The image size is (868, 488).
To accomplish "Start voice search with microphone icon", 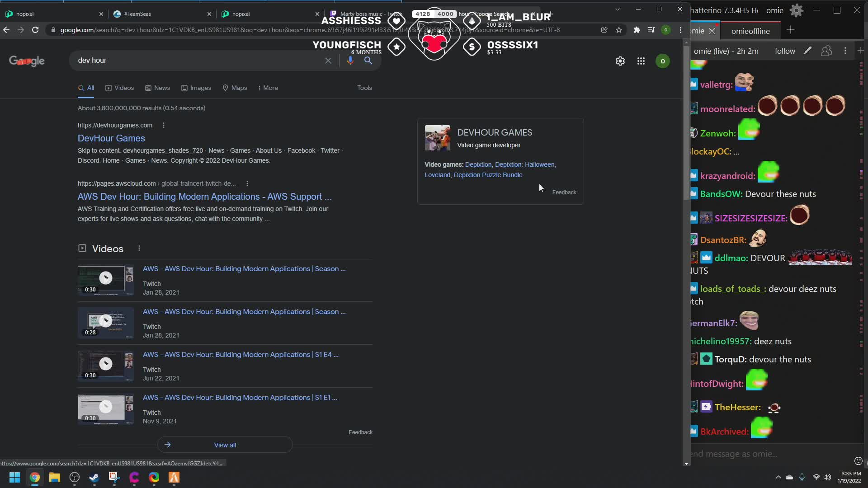I will [x=350, y=61].
